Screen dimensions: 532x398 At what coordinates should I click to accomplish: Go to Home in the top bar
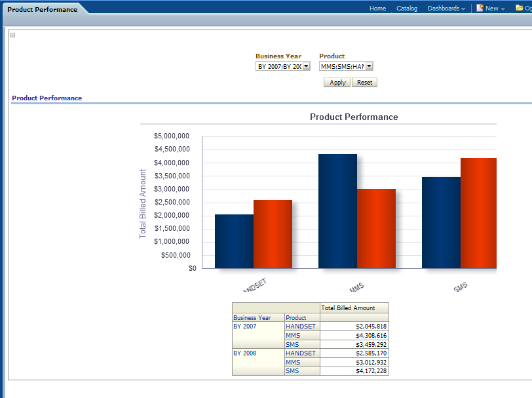(x=377, y=9)
